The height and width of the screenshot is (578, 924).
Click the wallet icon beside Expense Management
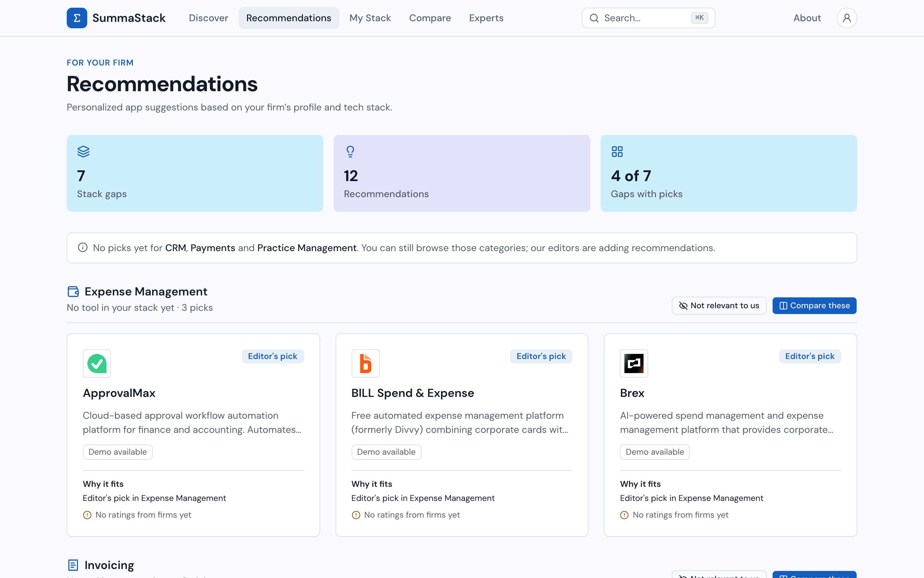pos(73,291)
